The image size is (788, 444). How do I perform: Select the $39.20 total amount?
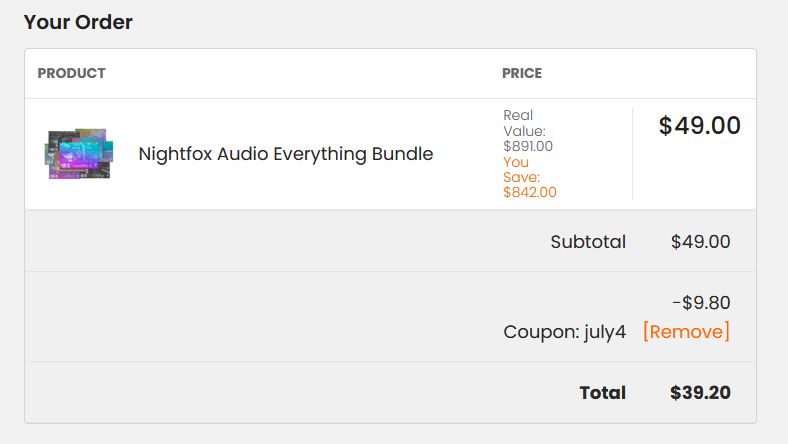pos(700,393)
